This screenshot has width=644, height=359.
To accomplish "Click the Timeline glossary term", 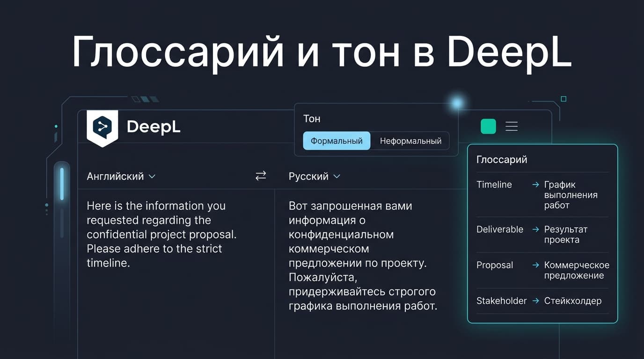I will click(494, 185).
